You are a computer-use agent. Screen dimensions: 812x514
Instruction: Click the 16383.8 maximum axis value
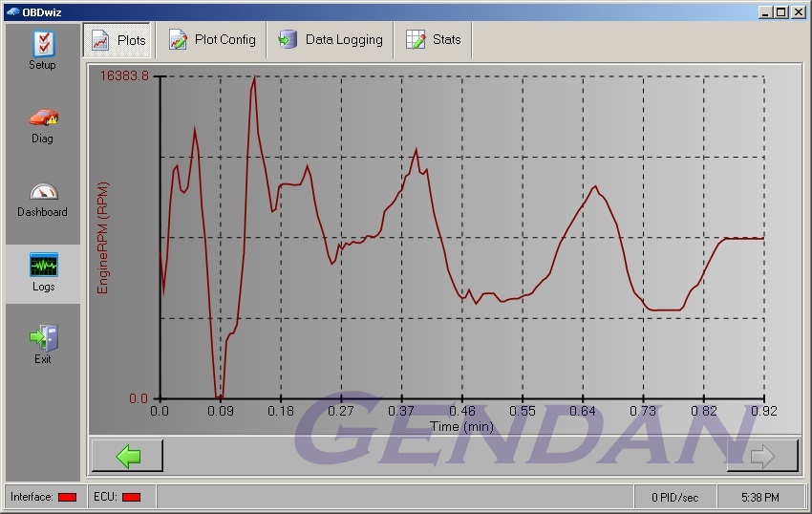tap(124, 76)
